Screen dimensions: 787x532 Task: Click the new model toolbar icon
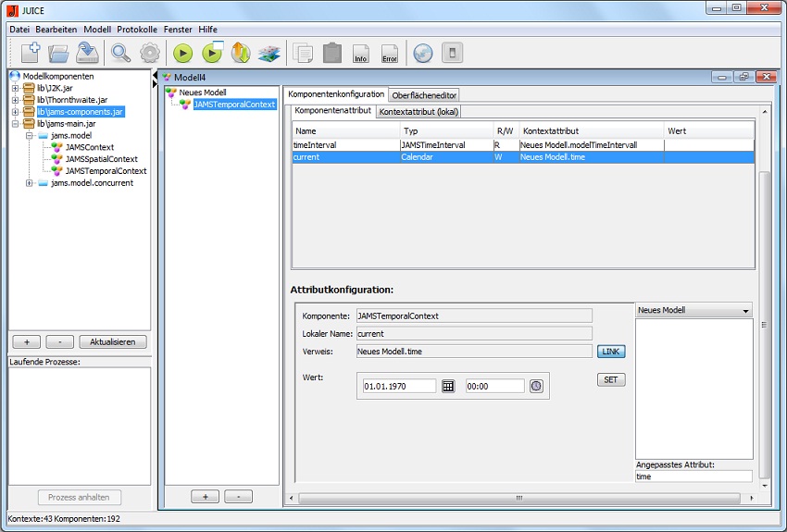tap(30, 53)
